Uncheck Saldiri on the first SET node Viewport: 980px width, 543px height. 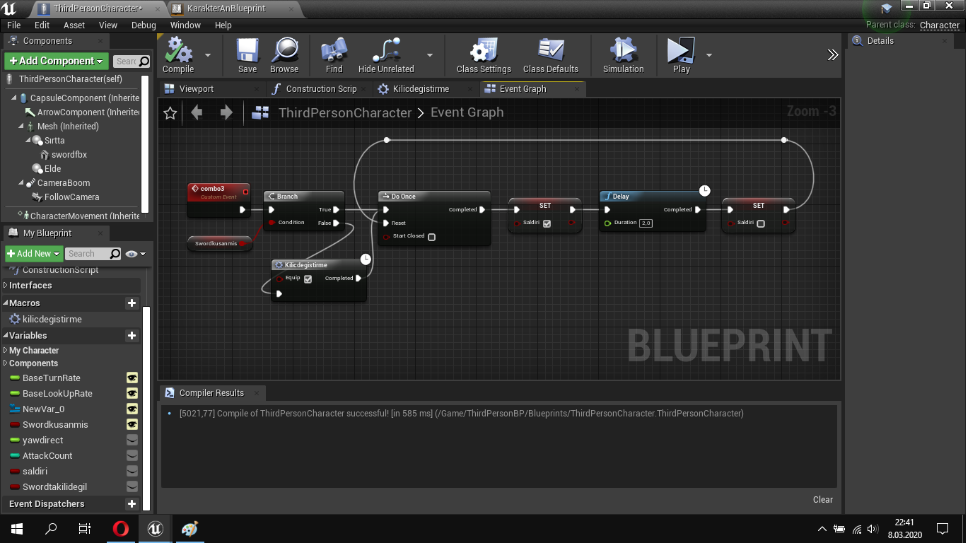[547, 223]
